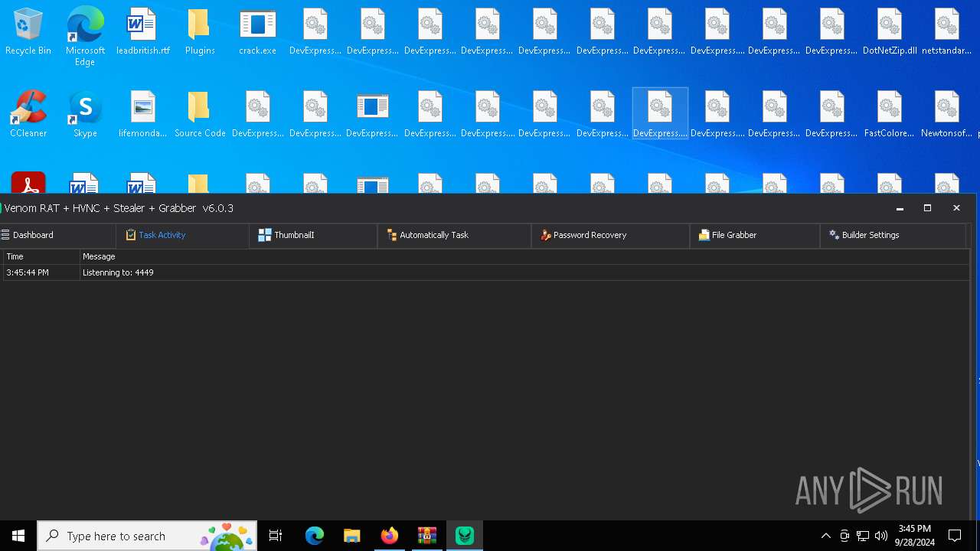
Task: Switch to the Automatically Task tab
Action: pyautogui.click(x=454, y=235)
